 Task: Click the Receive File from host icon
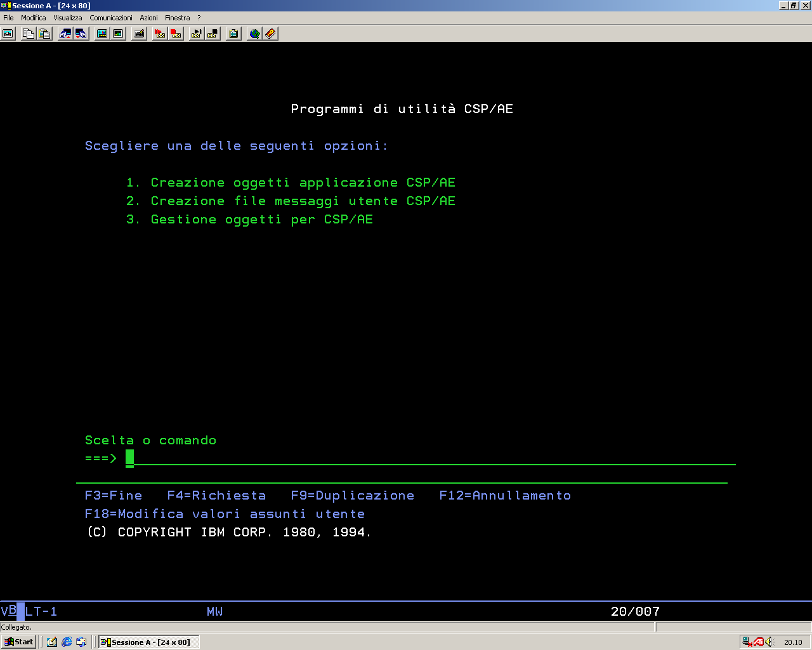[x=81, y=34]
